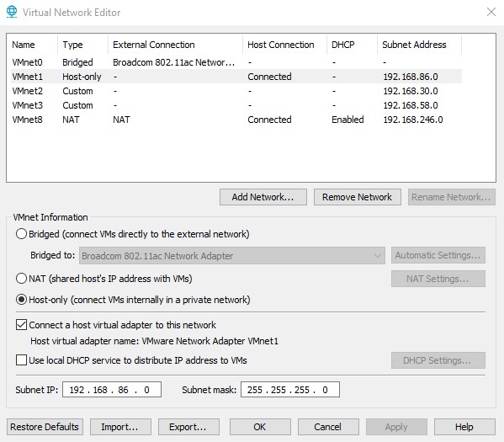504x442 pixels.
Task: Select the Bridged radio button
Action: click(x=21, y=234)
